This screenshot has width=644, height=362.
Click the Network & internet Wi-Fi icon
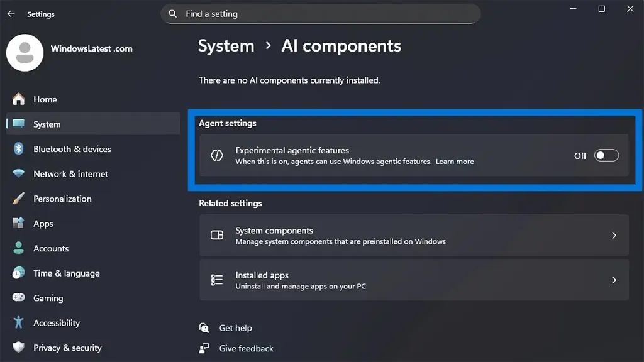pyautogui.click(x=19, y=174)
